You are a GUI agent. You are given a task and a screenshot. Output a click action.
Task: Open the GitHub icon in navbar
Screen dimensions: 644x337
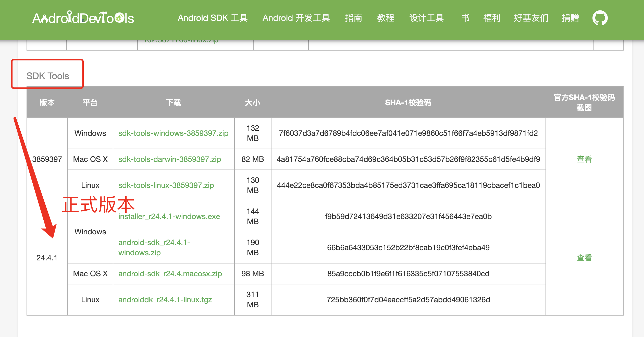[x=600, y=18]
